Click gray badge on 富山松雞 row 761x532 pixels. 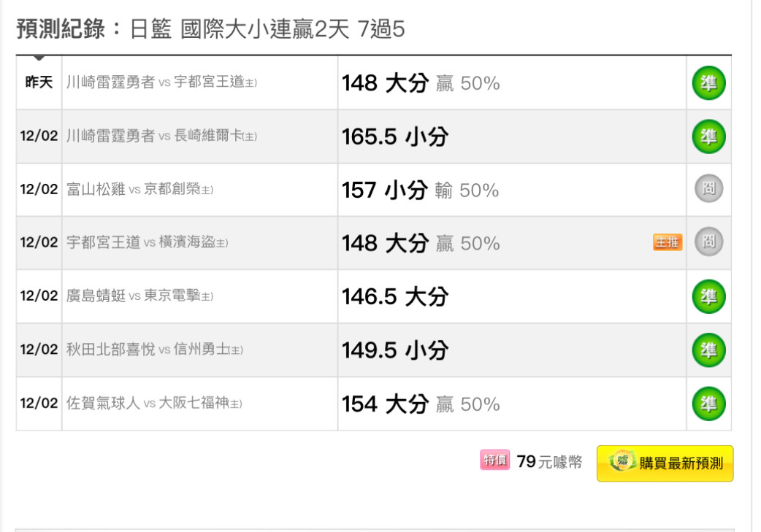[x=708, y=189]
